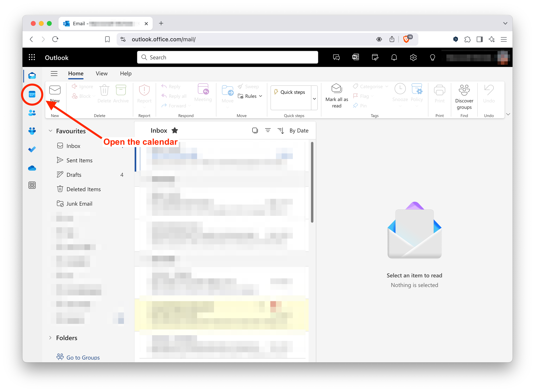Open browser extensions puzzle icon
The image size is (535, 392).
click(467, 39)
